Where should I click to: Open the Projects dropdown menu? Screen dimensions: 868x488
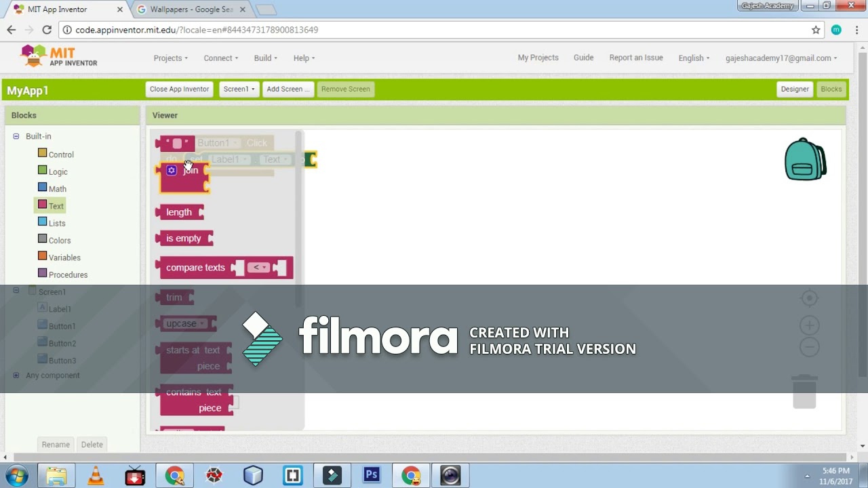point(171,58)
